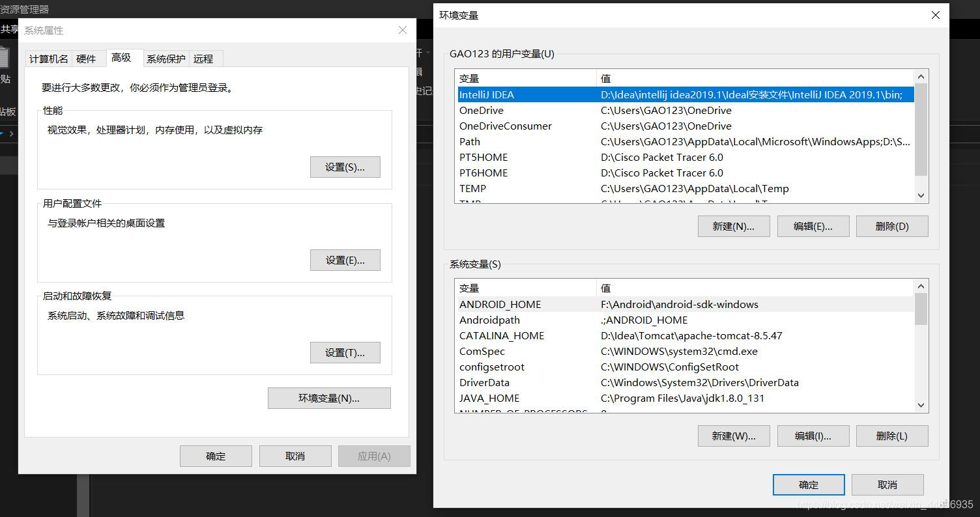Click 新建(N)... for user variables
Screen dimensions: 980x517
734,226
